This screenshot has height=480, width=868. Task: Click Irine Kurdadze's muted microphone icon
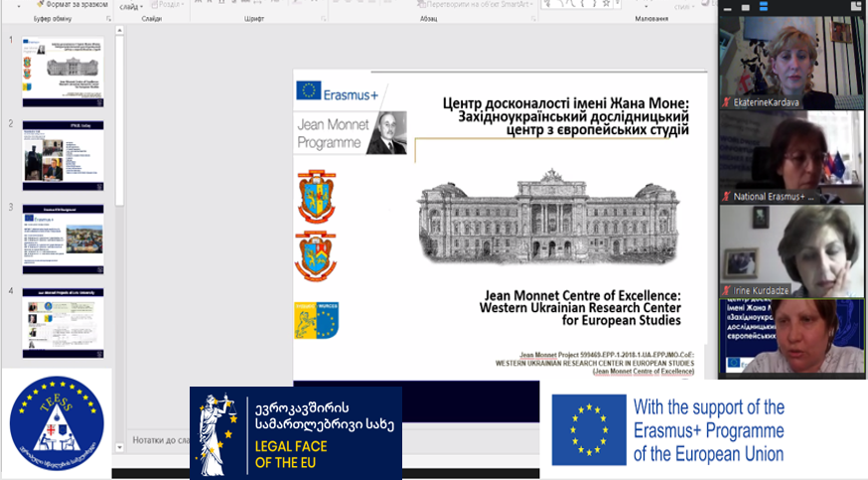726,290
